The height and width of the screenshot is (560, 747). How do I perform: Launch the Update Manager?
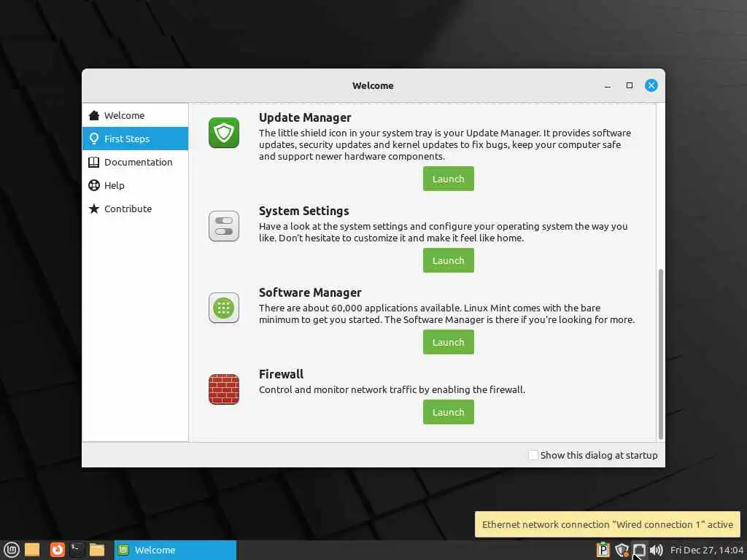coord(449,179)
